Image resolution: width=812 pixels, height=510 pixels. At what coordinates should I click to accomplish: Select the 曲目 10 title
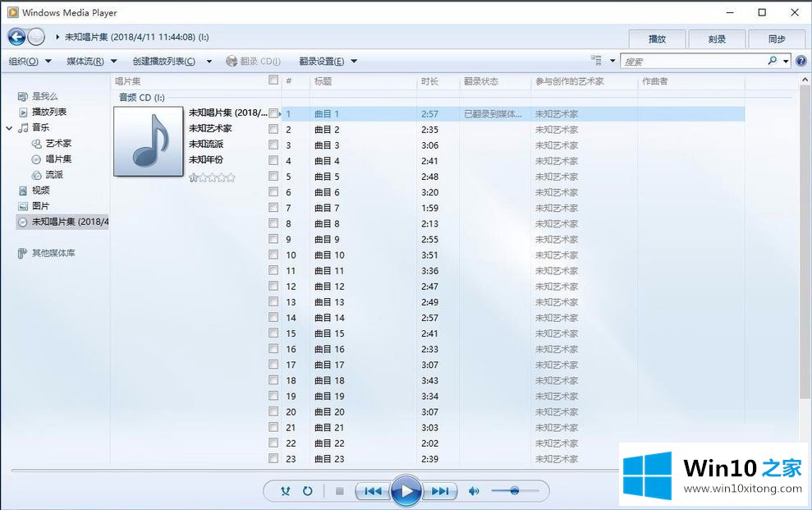329,255
